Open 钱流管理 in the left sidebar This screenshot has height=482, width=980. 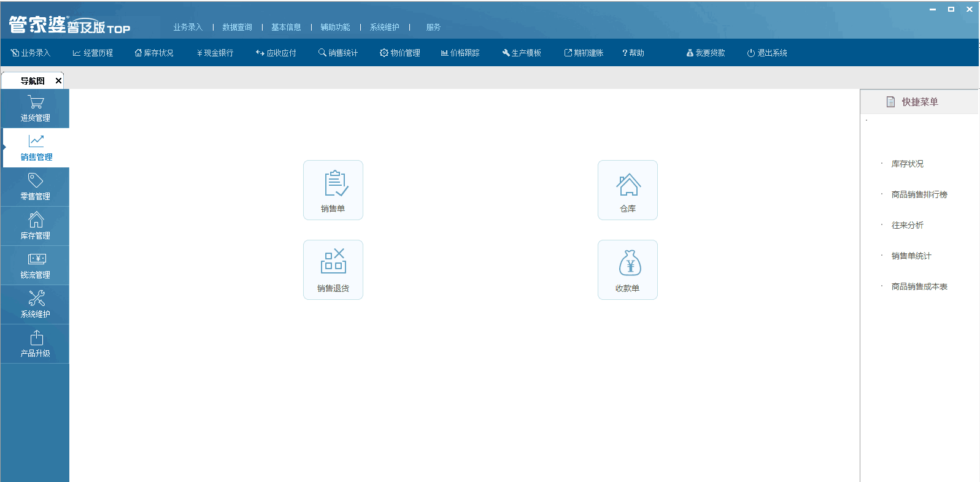[35, 266]
